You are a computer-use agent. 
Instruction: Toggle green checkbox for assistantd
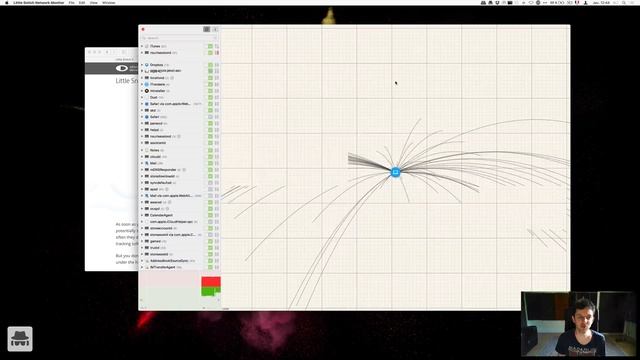(x=210, y=143)
